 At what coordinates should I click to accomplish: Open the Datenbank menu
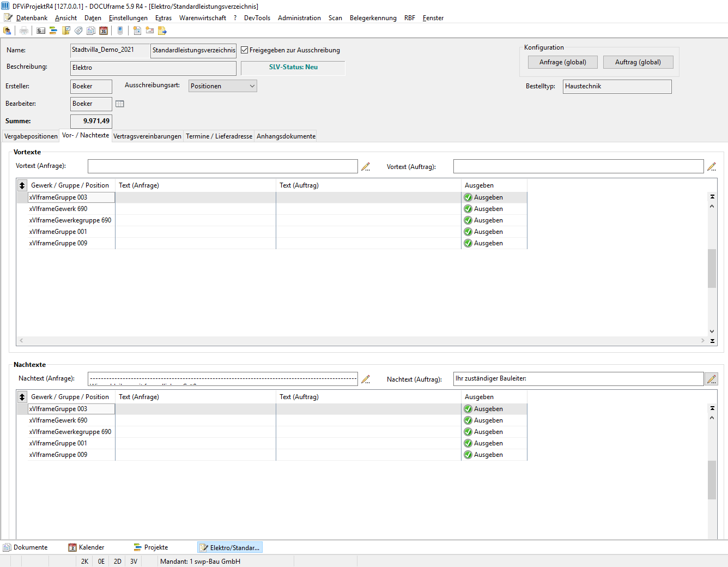tap(32, 18)
